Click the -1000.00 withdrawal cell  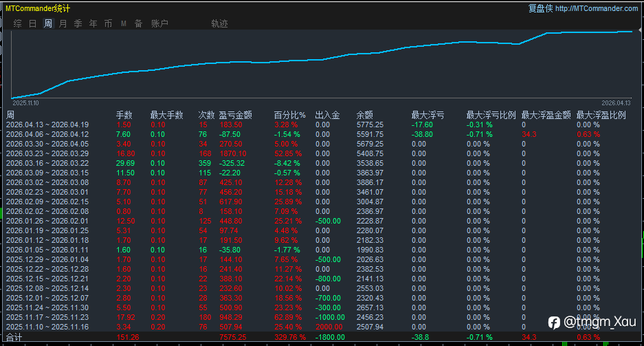330,317
